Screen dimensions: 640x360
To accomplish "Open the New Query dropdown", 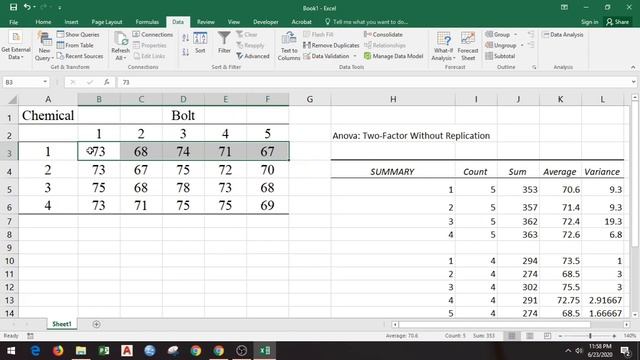I will click(44, 47).
